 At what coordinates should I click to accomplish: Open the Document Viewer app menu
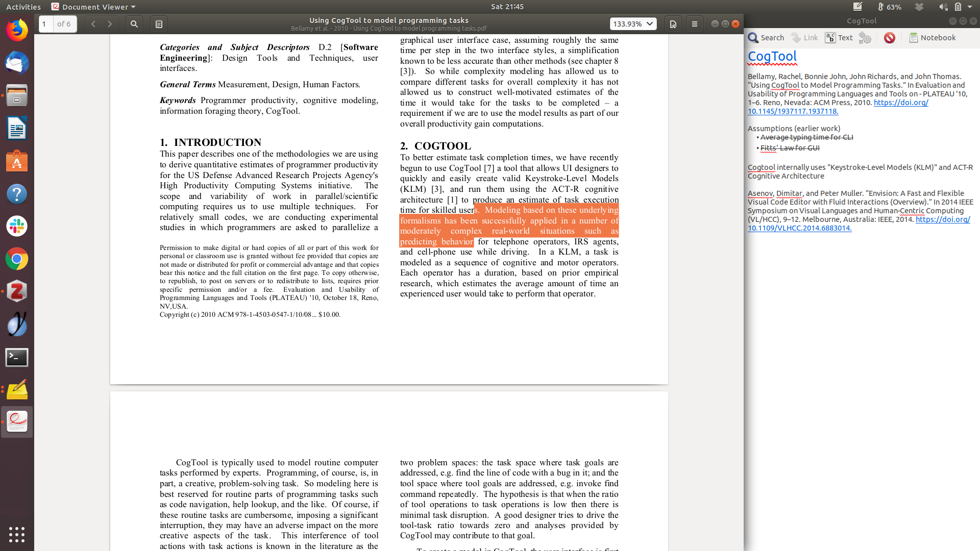pyautogui.click(x=94, y=7)
